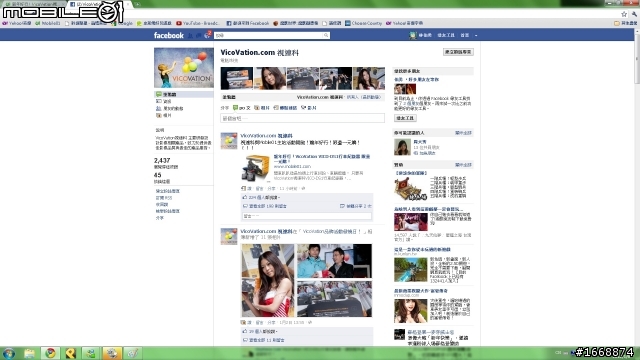
Task: Click the RSS subscribe link in sidebar
Action: click(164, 198)
